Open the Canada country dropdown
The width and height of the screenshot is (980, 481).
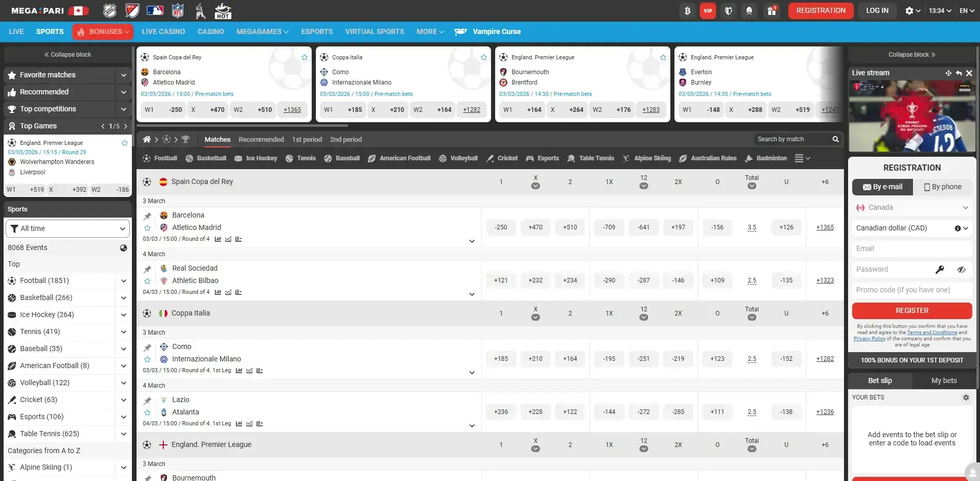pos(912,207)
